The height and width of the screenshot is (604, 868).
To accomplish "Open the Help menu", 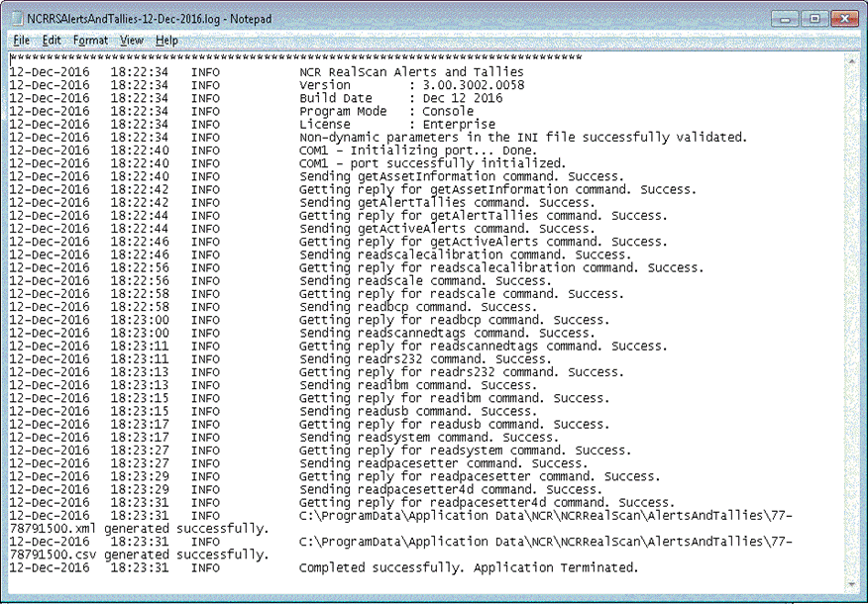I will (166, 41).
